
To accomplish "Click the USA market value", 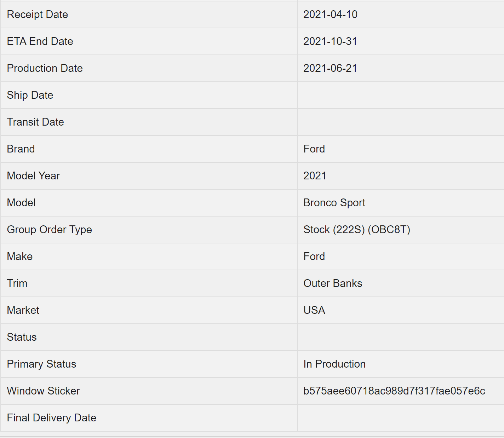I will coord(314,310).
